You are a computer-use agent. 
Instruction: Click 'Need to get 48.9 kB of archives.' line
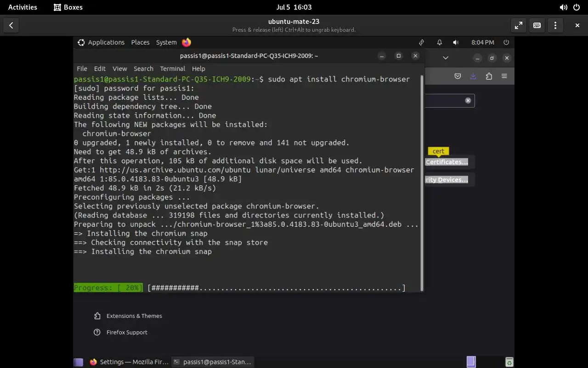[142, 151]
